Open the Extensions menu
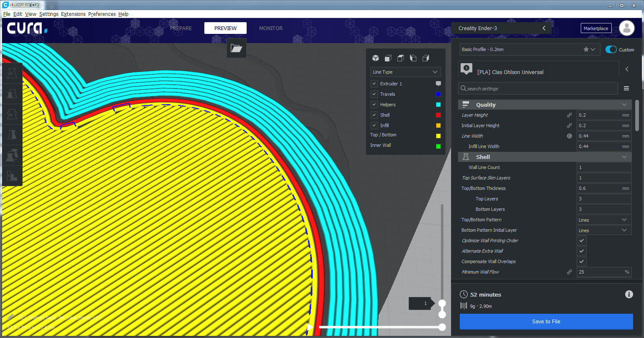Viewport: 644px width, 338px height. (x=73, y=14)
